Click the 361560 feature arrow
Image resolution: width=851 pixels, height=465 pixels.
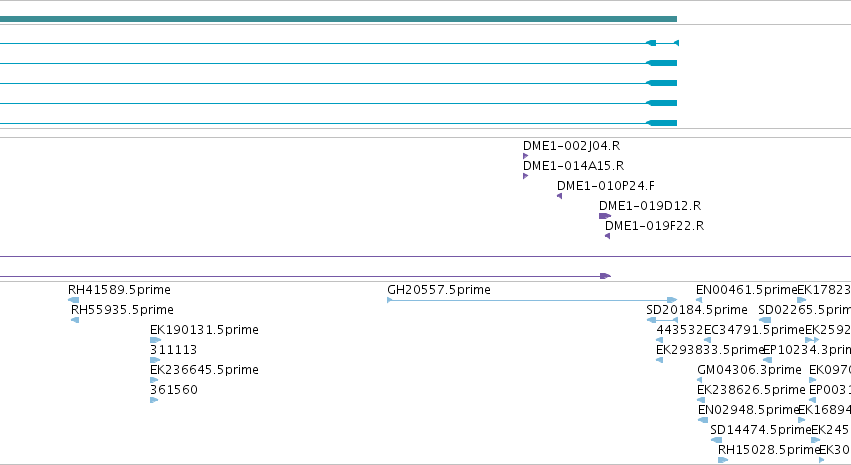tap(154, 400)
